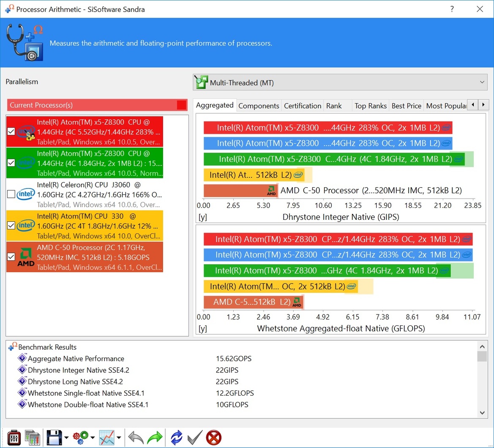Close the Processor Arithmetic window

480,9
